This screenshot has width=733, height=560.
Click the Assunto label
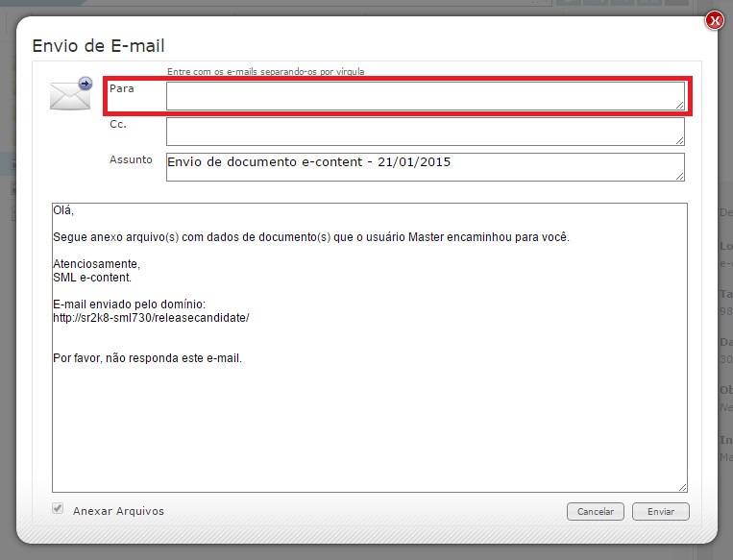[131, 159]
